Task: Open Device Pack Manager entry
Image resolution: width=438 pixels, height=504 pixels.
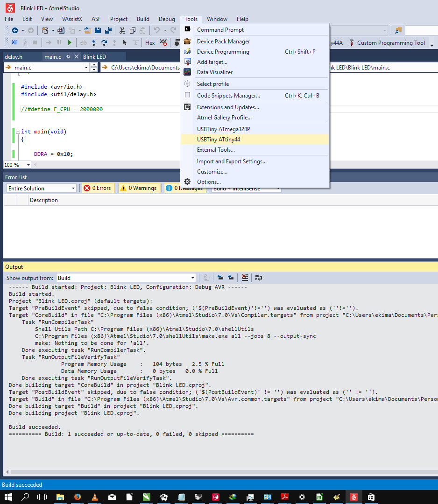Action: 254,42
